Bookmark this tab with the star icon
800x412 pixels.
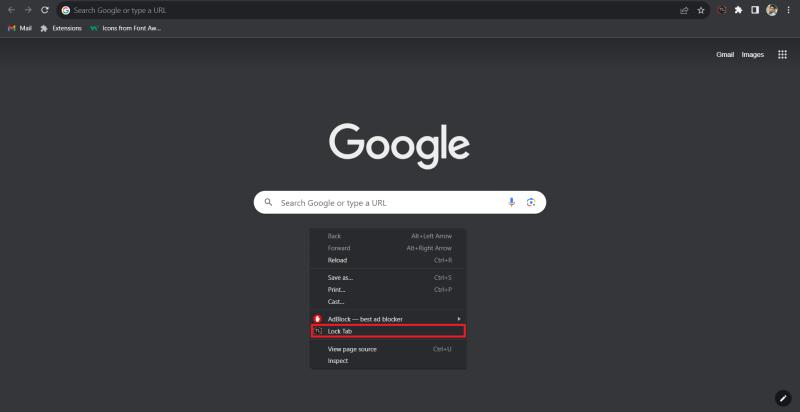pos(701,10)
